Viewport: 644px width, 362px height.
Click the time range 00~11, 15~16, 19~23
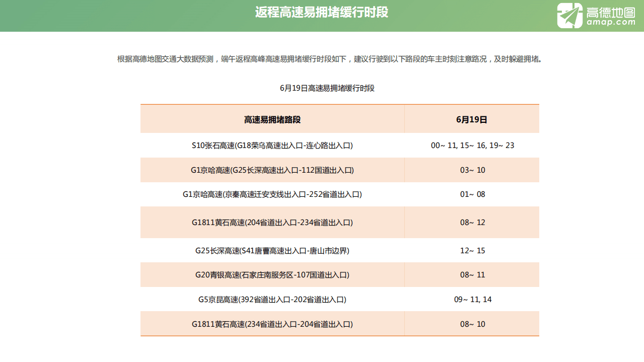point(472,146)
